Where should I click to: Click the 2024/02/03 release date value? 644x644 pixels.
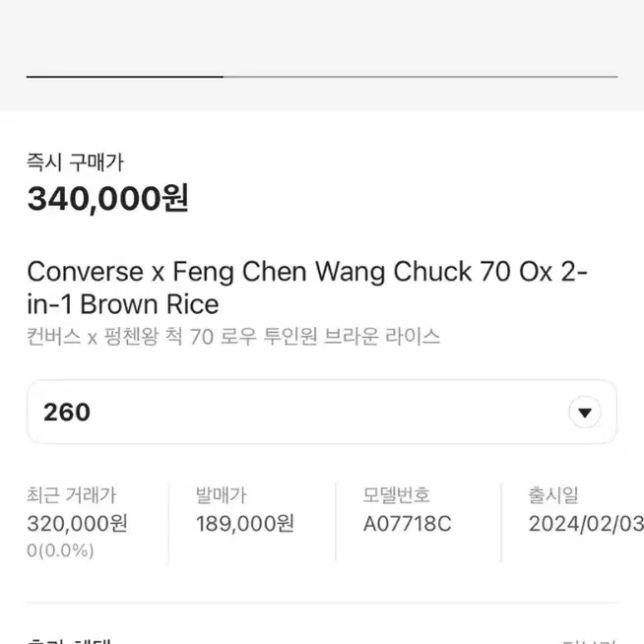pyautogui.click(x=586, y=524)
